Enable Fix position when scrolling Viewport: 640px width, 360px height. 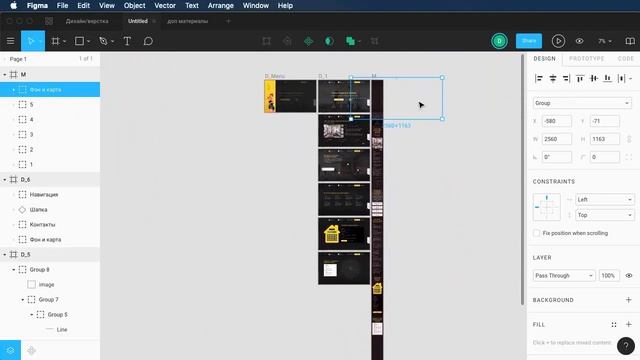[x=536, y=233]
